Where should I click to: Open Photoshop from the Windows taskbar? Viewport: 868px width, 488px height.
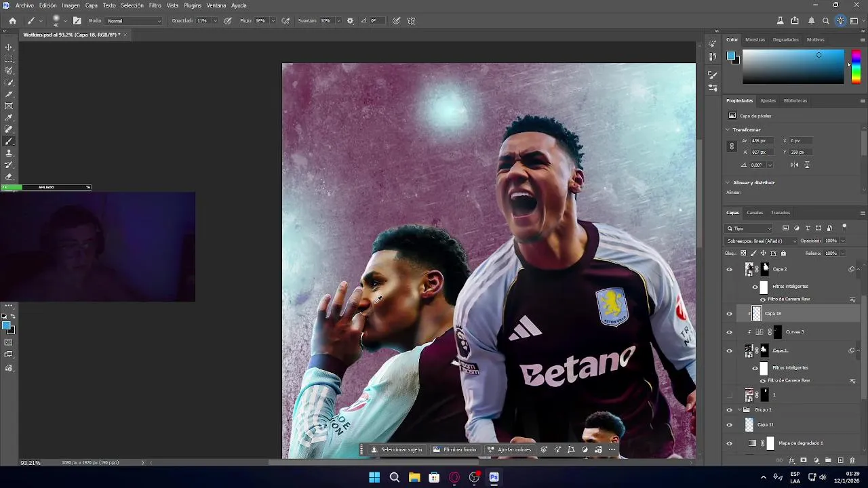tap(494, 477)
